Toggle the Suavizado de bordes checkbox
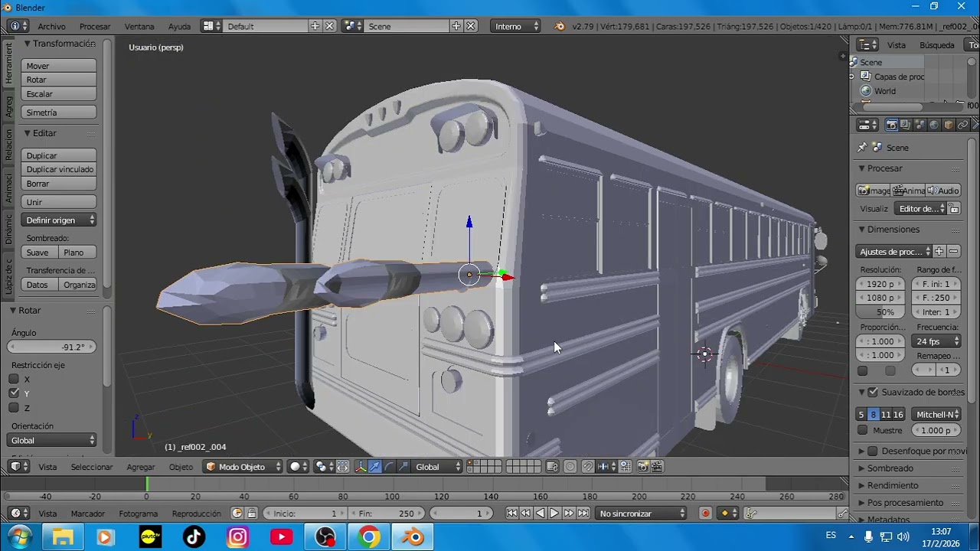Image resolution: width=980 pixels, height=551 pixels. 873,392
